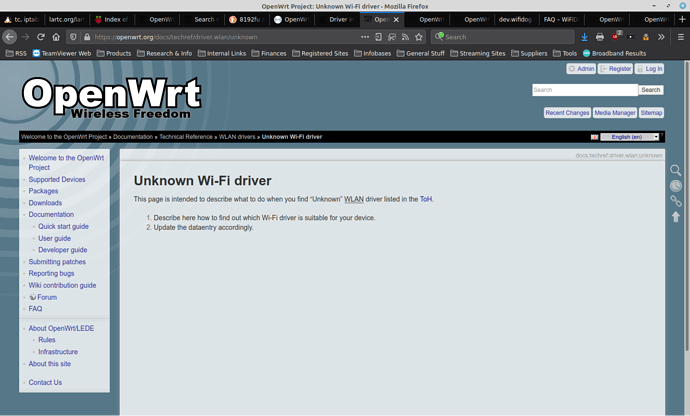690x416 pixels.
Task: Switch to the Index of browser tab
Action: [112, 19]
